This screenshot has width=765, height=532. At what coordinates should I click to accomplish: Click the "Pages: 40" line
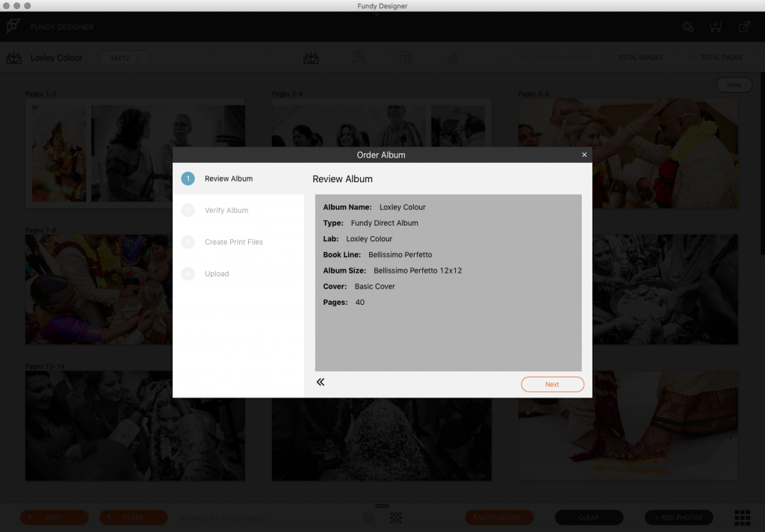(x=344, y=302)
